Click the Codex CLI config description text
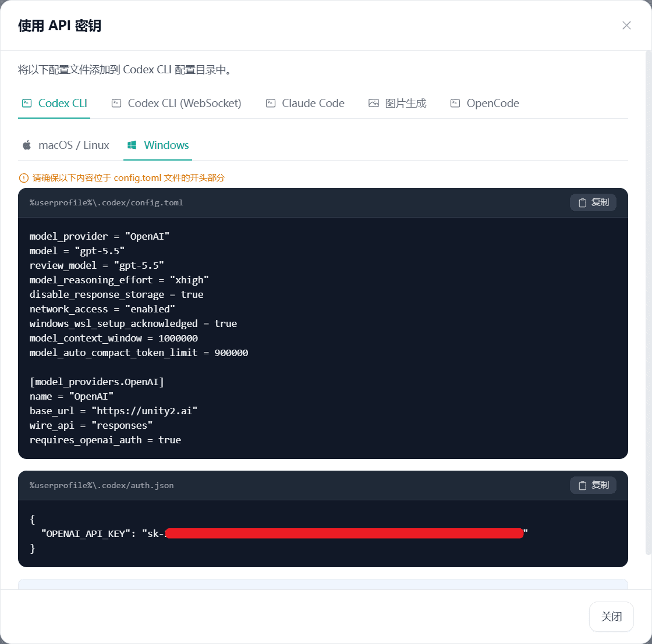652x644 pixels. pos(125,69)
